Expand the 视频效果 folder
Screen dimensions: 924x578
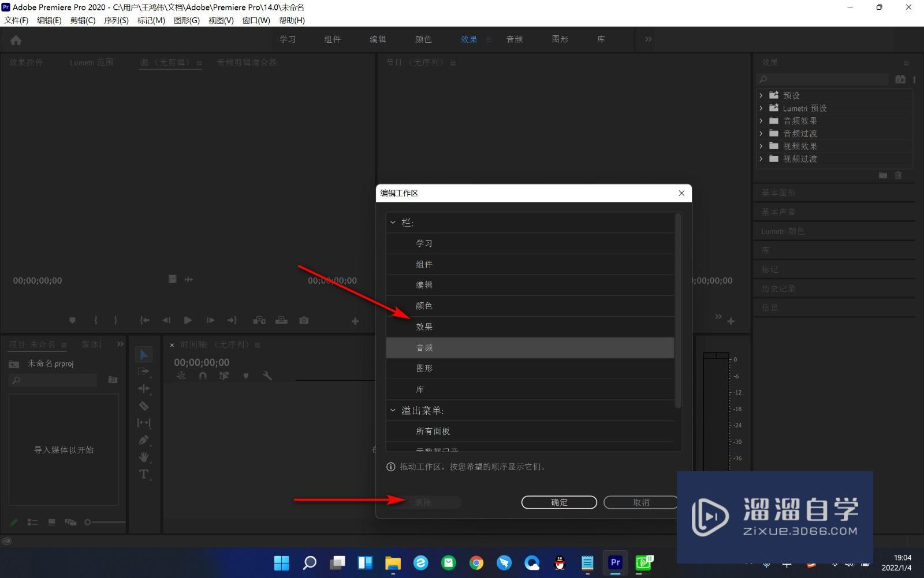pos(761,146)
